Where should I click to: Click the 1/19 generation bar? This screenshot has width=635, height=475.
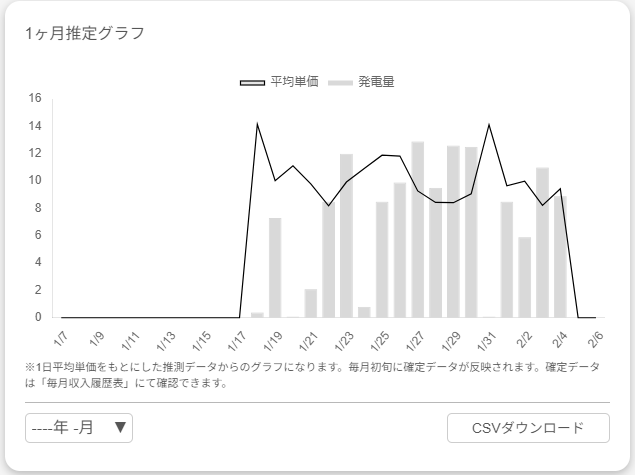(275, 268)
